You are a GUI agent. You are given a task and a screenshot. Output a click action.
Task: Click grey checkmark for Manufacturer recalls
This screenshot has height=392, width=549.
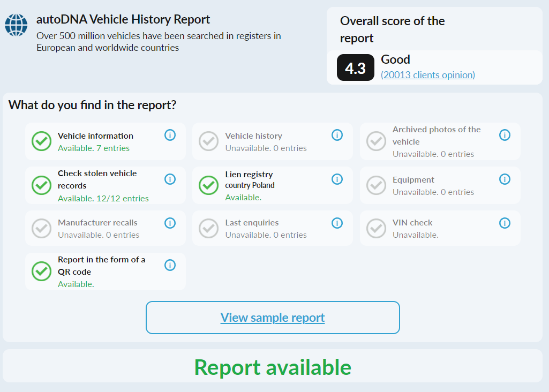41,229
